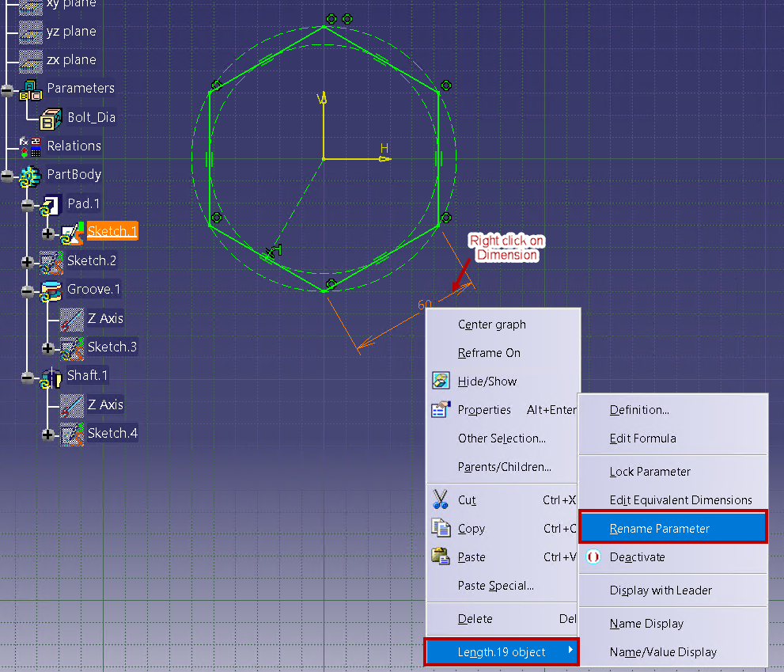Click the Hide/Show menu icon
784x672 pixels.
[x=441, y=382]
